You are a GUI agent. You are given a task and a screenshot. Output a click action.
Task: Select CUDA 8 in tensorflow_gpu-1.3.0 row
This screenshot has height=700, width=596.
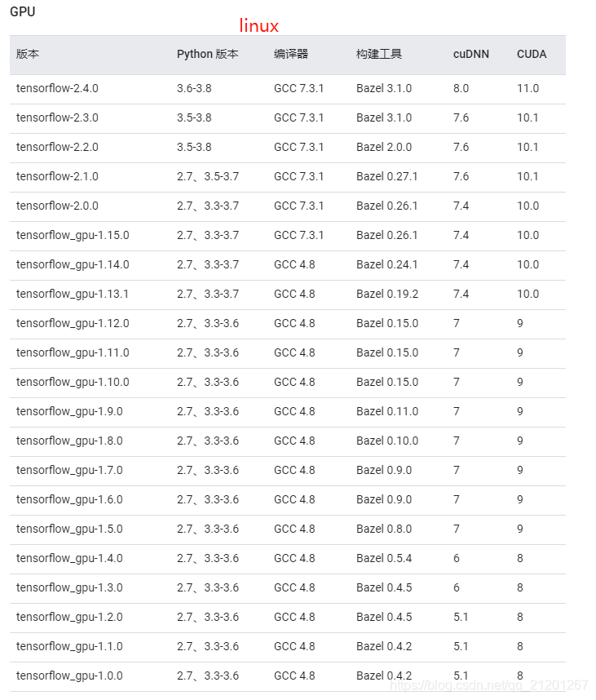519,588
